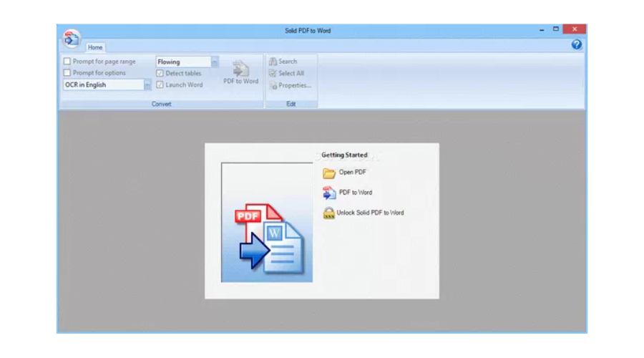Viewport: 644px width, 358px height.
Task: Click Unlock Solid PDF to Word link
Action: tap(370, 213)
